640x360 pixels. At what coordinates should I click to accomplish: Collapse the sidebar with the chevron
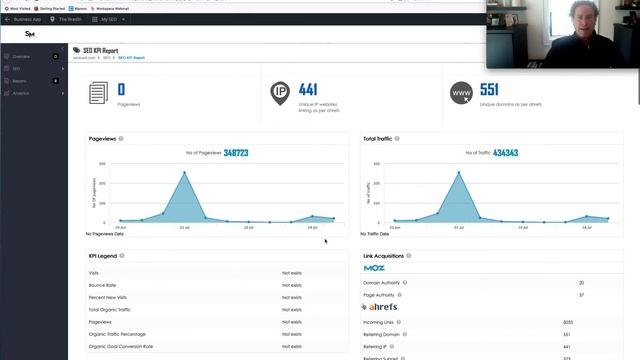tap(62, 49)
